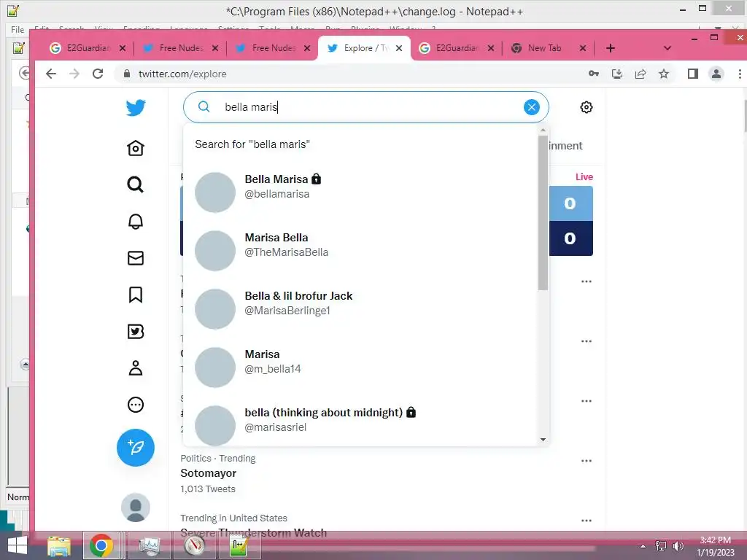Open Chrome profile avatar button
The height and width of the screenshot is (560, 747).
pos(716,74)
